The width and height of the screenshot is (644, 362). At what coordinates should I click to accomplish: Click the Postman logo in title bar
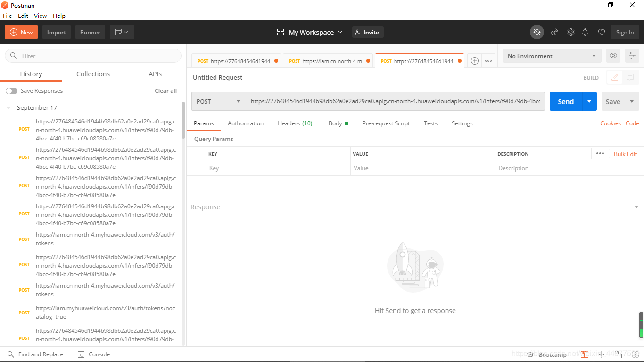tap(5, 5)
